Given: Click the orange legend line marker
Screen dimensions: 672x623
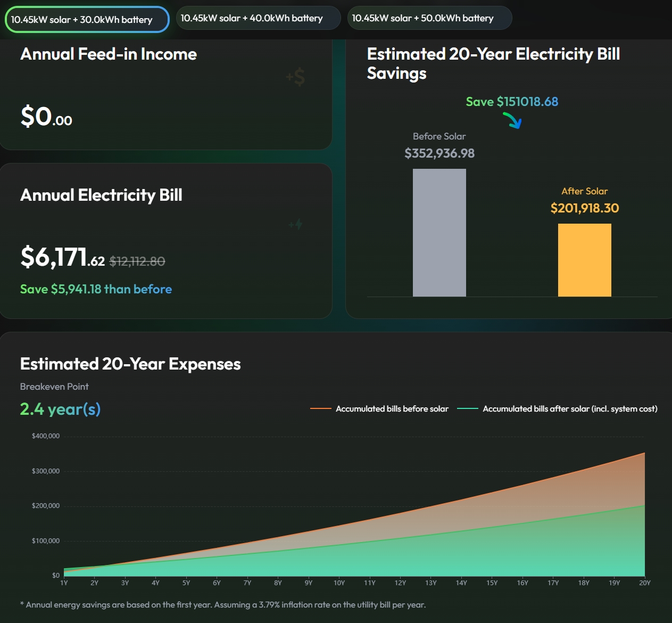Looking at the screenshot, I should tap(320, 409).
